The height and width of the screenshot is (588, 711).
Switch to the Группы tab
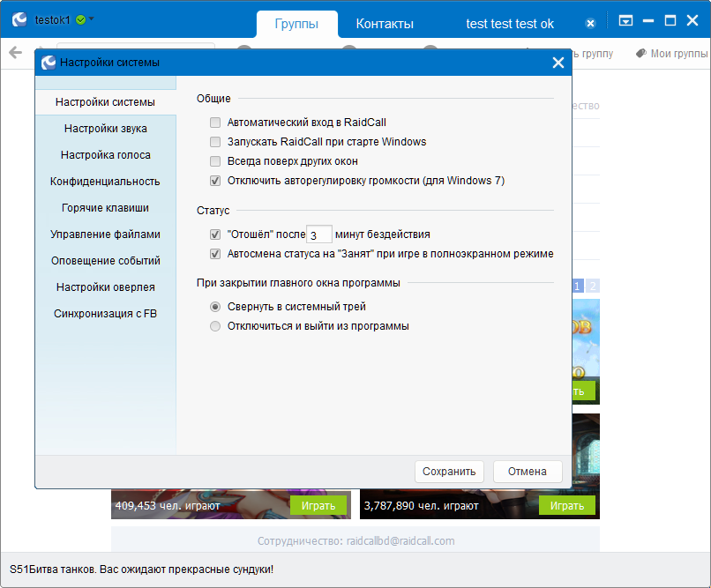coord(296,24)
